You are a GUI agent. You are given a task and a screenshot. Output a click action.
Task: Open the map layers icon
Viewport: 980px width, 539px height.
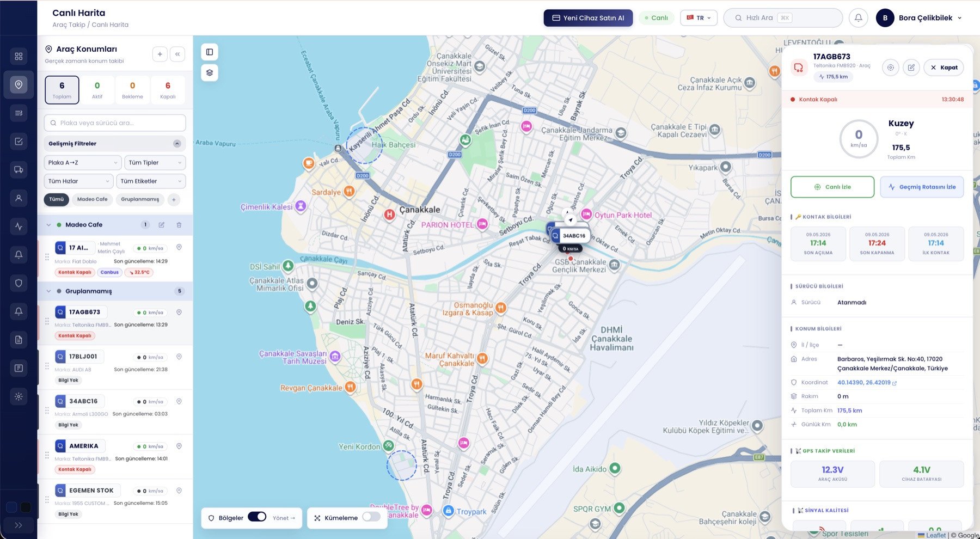(210, 72)
